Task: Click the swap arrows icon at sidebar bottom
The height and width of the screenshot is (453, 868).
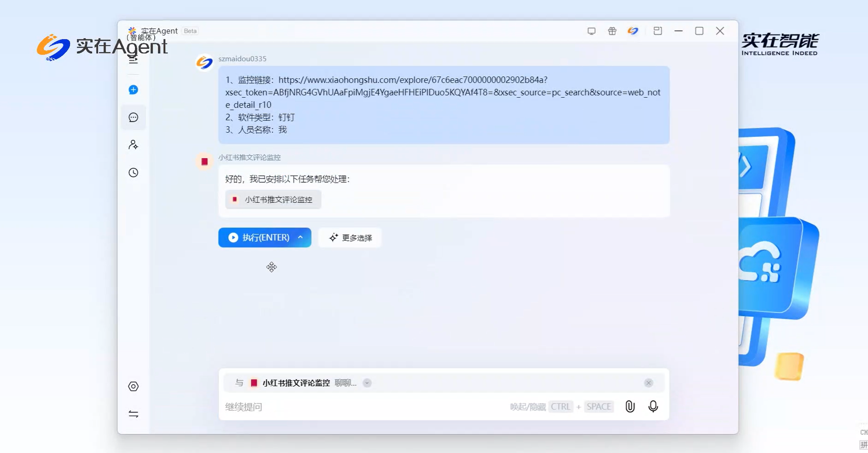Action: [x=133, y=414]
